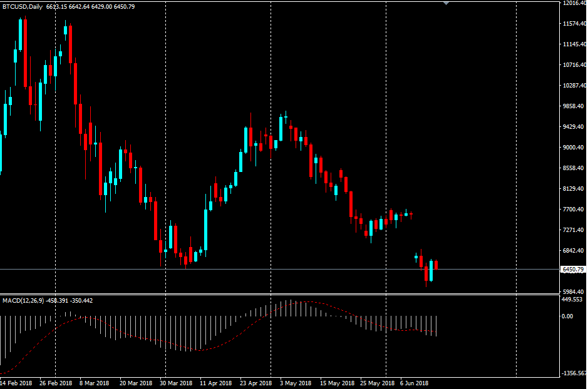Click the BTCUSD,Daily chart title

(x=23, y=7)
